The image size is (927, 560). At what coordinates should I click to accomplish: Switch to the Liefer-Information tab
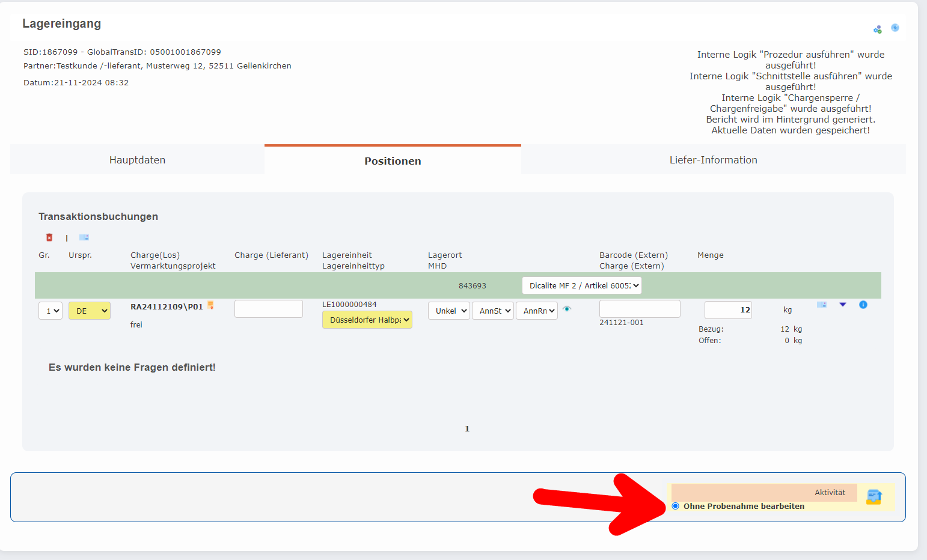click(713, 160)
